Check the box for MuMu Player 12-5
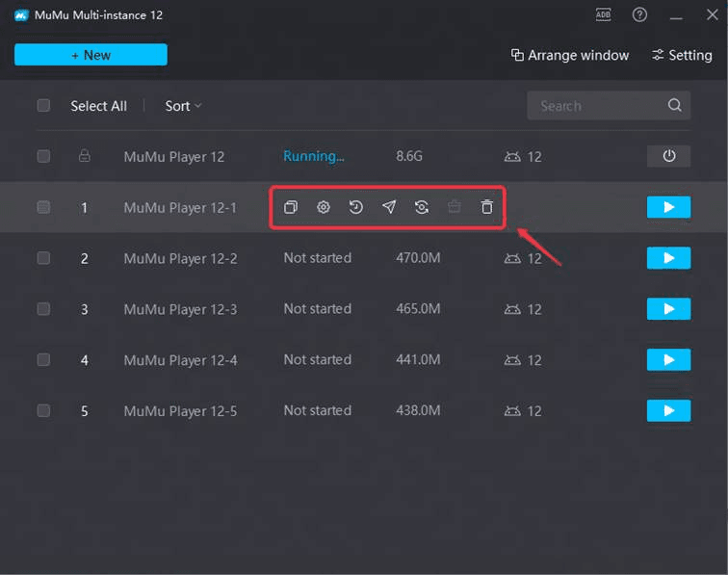The width and height of the screenshot is (728, 575). coord(43,410)
